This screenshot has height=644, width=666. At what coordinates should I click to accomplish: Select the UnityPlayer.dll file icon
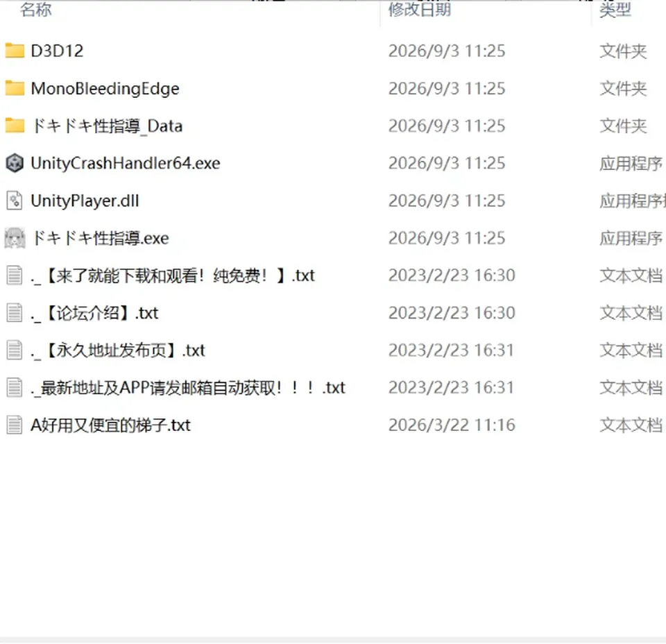click(x=15, y=201)
